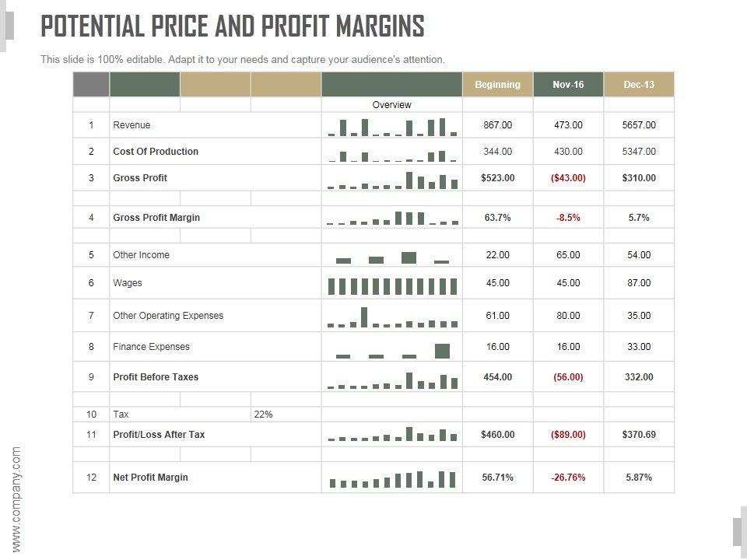Viewport: 747px width, 560px height.
Task: Click the Gross Profit row label
Action: 140,178
